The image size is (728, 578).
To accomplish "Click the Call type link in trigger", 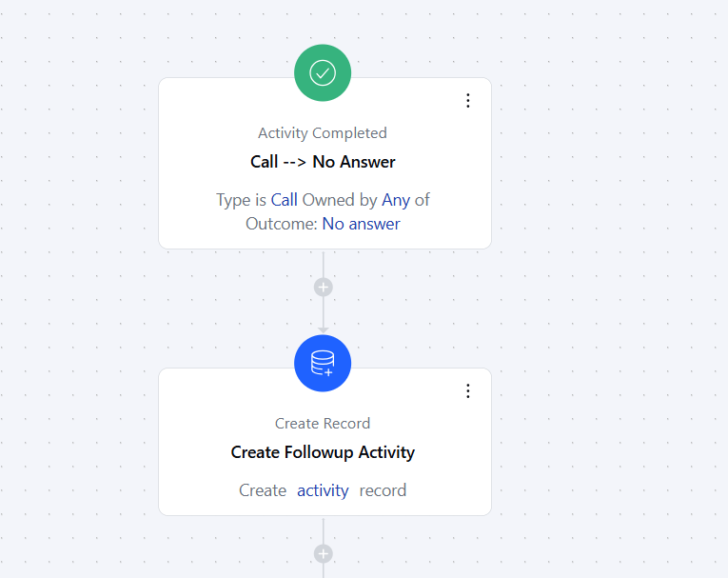I will tap(285, 200).
